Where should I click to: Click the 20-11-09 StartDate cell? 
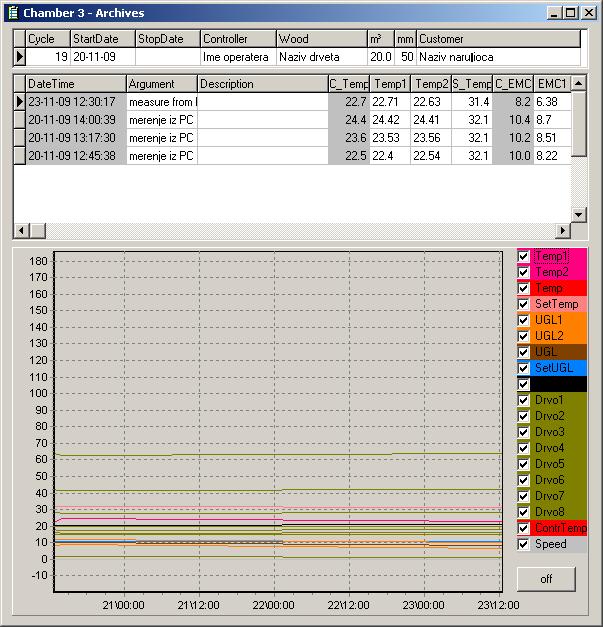[103, 57]
